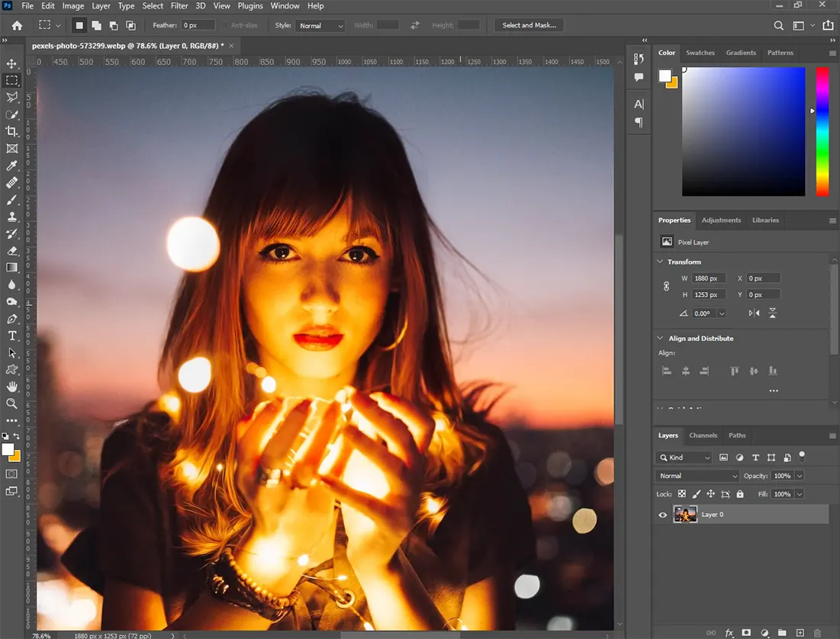Create new adjustment layer icon
Image resolution: width=840 pixels, height=639 pixels.
[x=764, y=633]
